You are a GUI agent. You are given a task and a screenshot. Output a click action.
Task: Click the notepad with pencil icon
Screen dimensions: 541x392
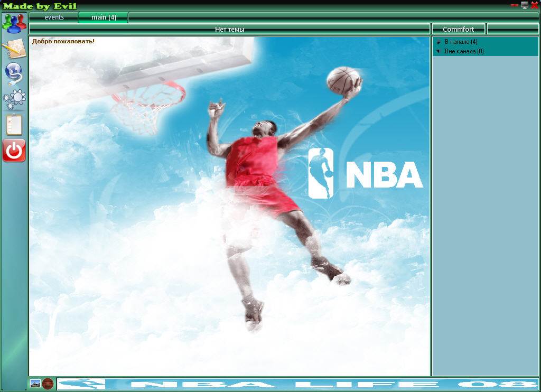click(14, 49)
